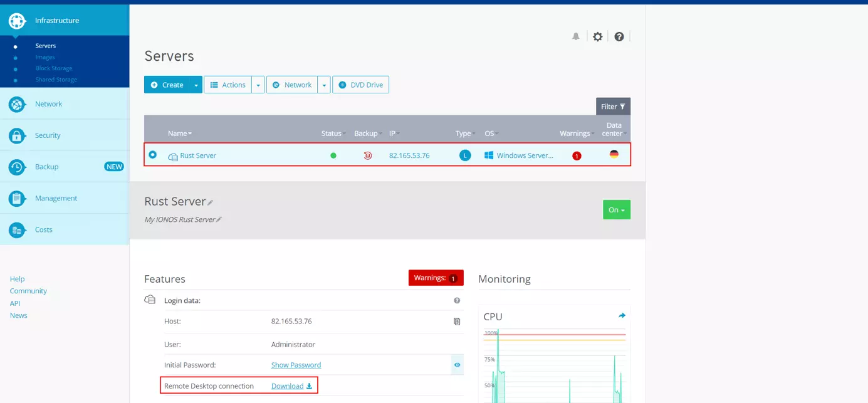Select the Rust Server radio button
This screenshot has width=868, height=403.
(152, 154)
